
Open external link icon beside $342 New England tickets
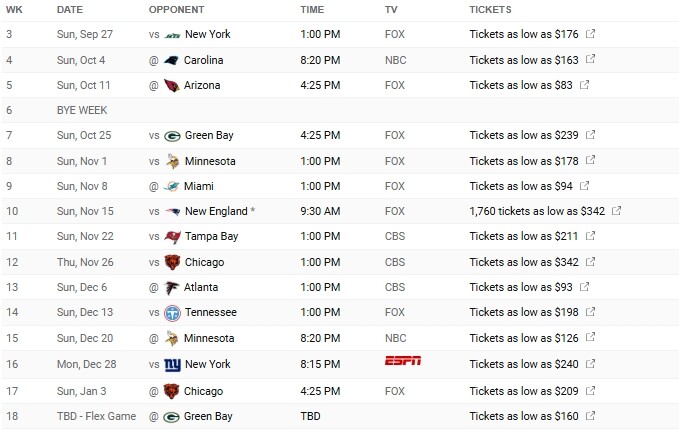[x=616, y=210]
